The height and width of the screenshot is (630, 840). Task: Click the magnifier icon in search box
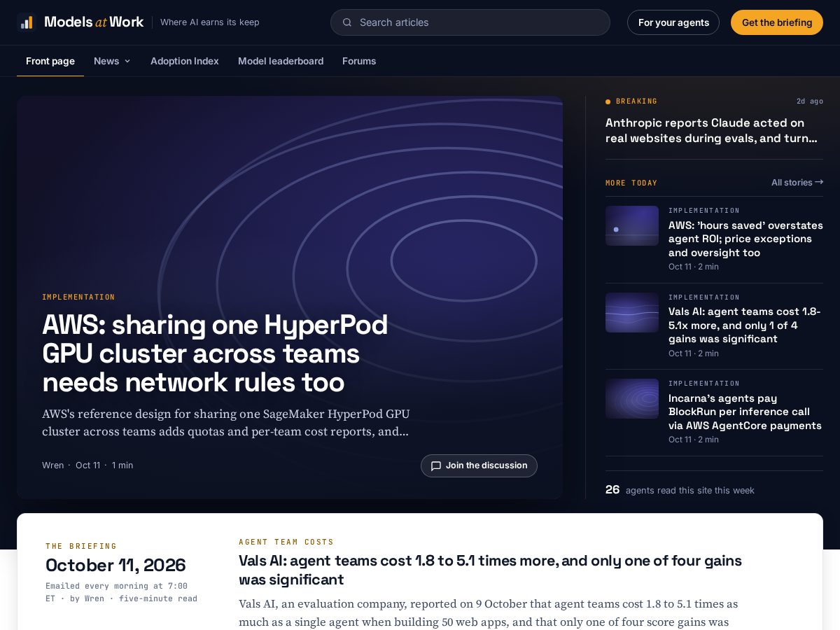347,22
